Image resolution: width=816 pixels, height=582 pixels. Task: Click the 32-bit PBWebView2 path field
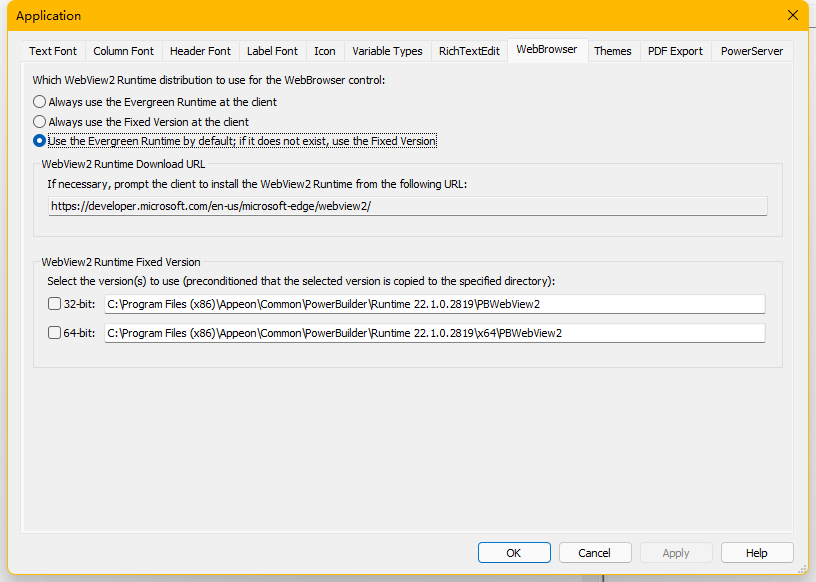click(x=434, y=304)
